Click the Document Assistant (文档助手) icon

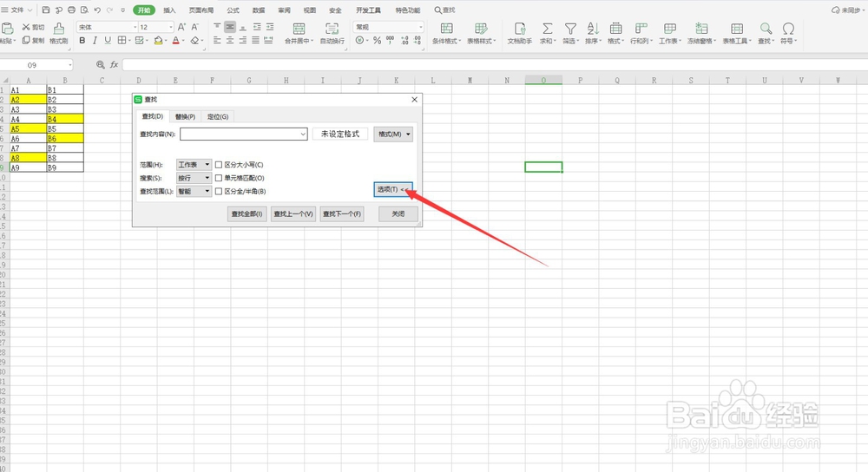pos(520,29)
